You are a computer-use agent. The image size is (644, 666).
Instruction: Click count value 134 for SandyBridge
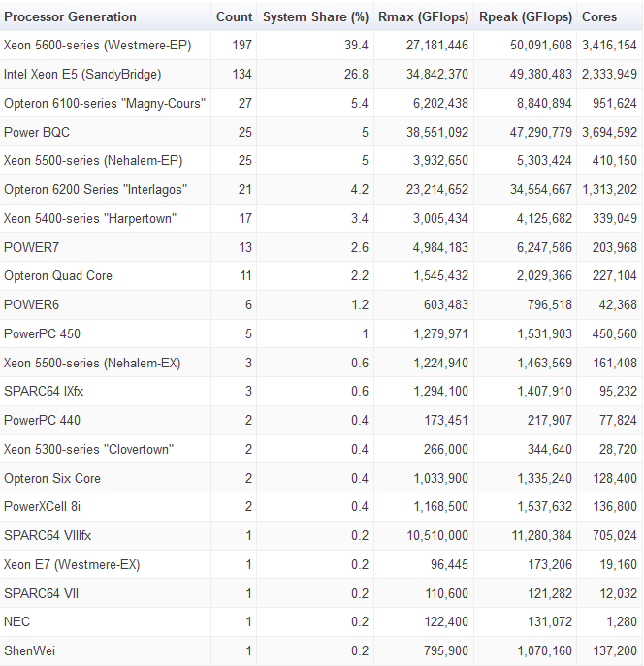tap(242, 75)
